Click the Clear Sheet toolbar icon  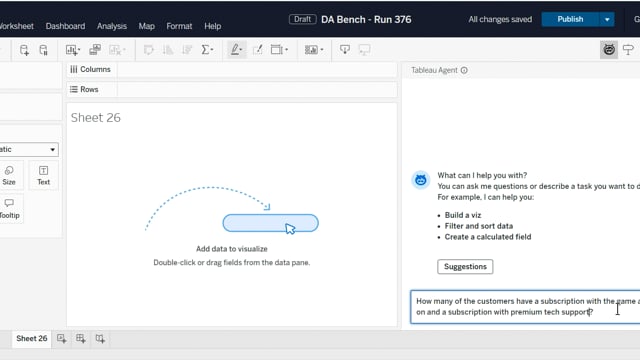(115, 50)
